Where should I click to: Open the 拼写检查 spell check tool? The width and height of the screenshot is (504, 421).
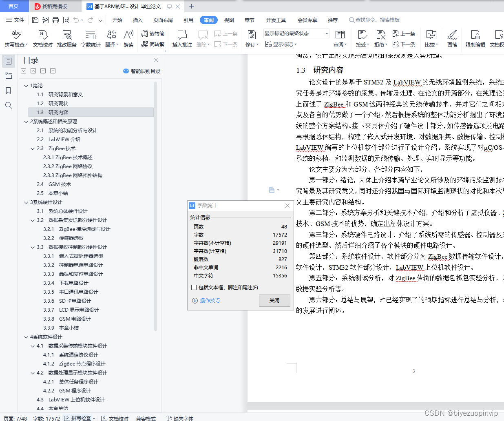(x=16, y=39)
